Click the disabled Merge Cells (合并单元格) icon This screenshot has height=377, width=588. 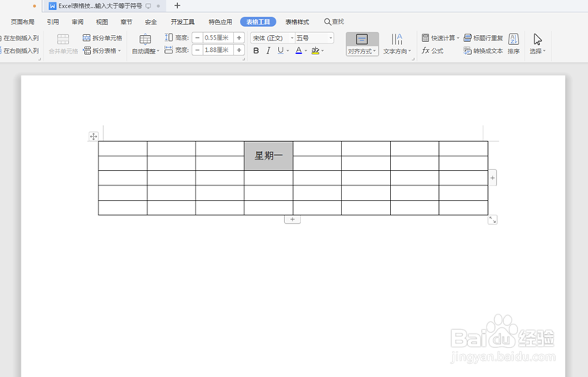(63, 40)
